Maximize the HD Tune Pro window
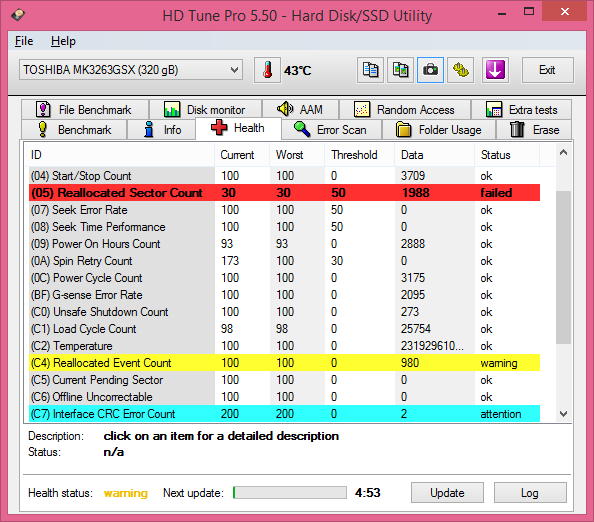 coord(529,12)
